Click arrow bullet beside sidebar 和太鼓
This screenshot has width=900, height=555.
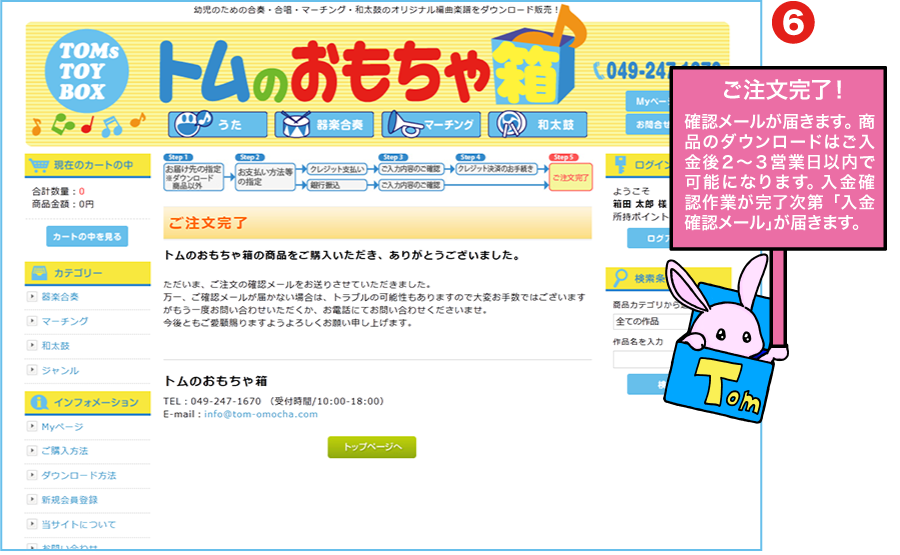tap(32, 346)
